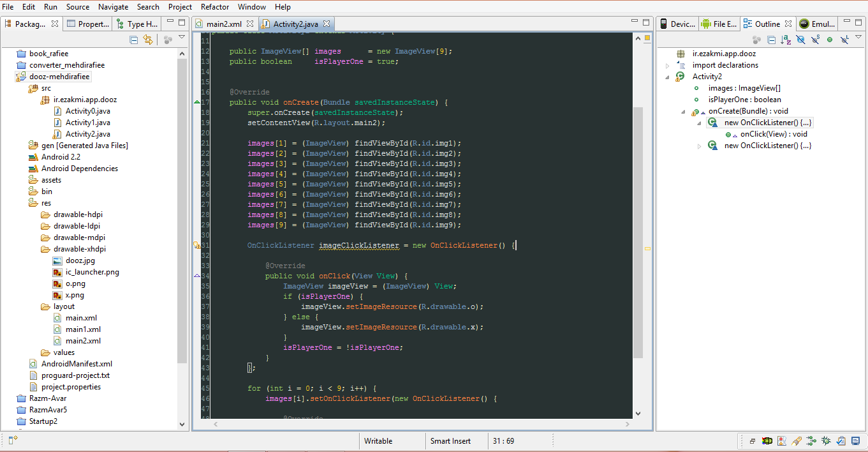This screenshot has width=868, height=452.
Task: Collapse first new OnClickListener() node
Action: click(x=700, y=123)
